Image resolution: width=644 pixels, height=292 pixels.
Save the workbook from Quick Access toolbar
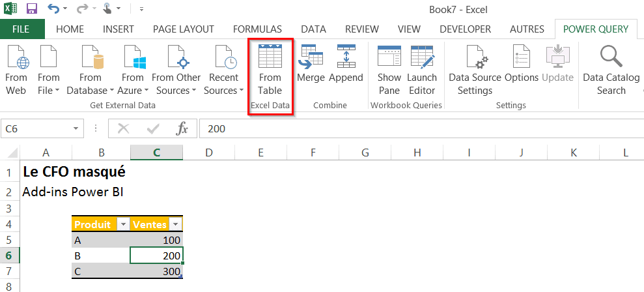(x=32, y=10)
